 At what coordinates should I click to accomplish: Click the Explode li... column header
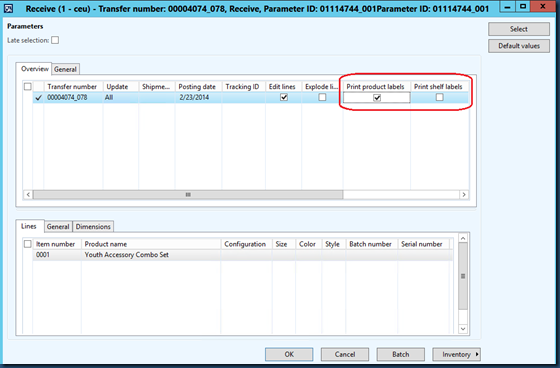[x=322, y=86]
